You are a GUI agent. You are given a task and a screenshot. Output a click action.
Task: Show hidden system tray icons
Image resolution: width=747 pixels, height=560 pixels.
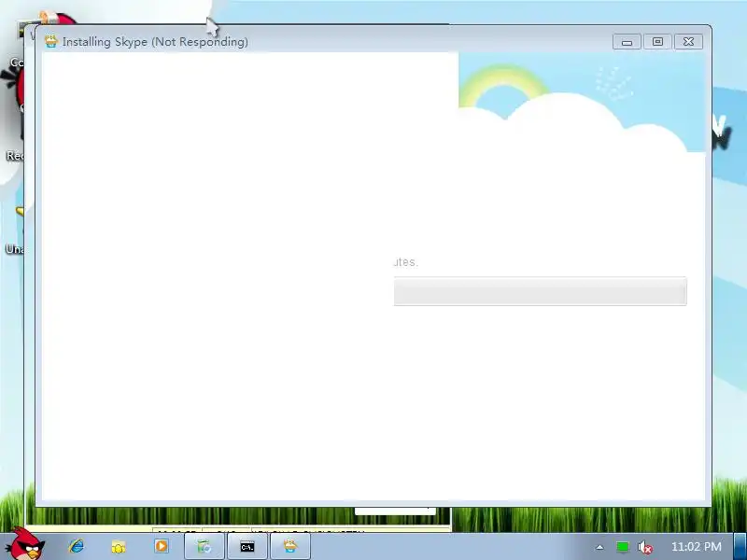pyautogui.click(x=599, y=547)
